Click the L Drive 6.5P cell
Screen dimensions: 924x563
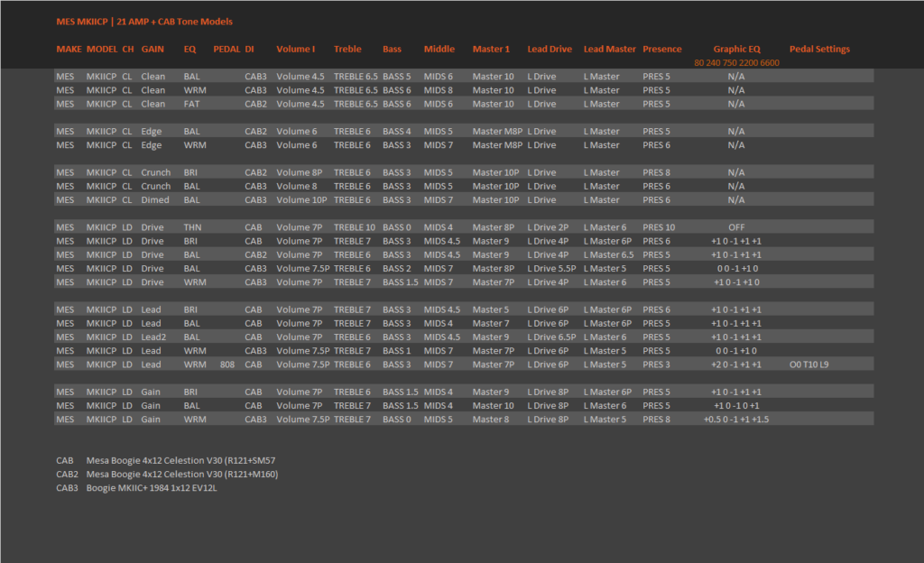click(x=551, y=337)
